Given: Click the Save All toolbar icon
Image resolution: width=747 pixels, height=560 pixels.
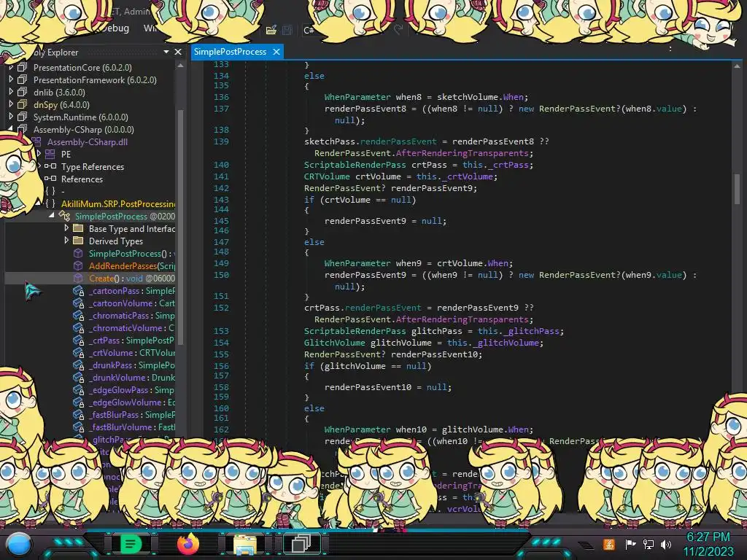Looking at the screenshot, I should click(287, 31).
